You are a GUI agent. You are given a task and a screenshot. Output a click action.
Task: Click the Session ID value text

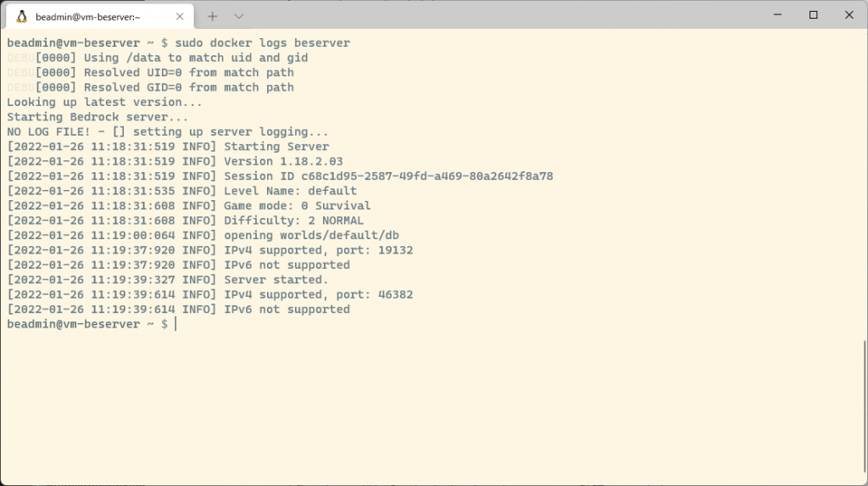427,176
